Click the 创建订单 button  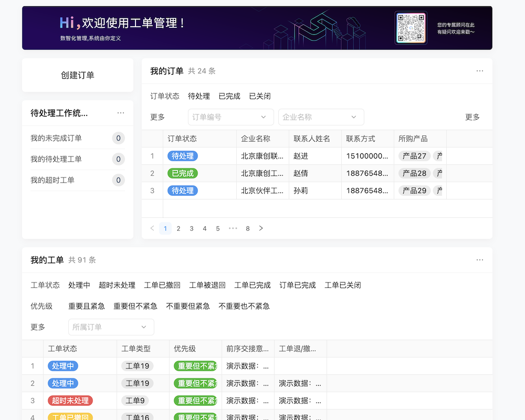[77, 75]
